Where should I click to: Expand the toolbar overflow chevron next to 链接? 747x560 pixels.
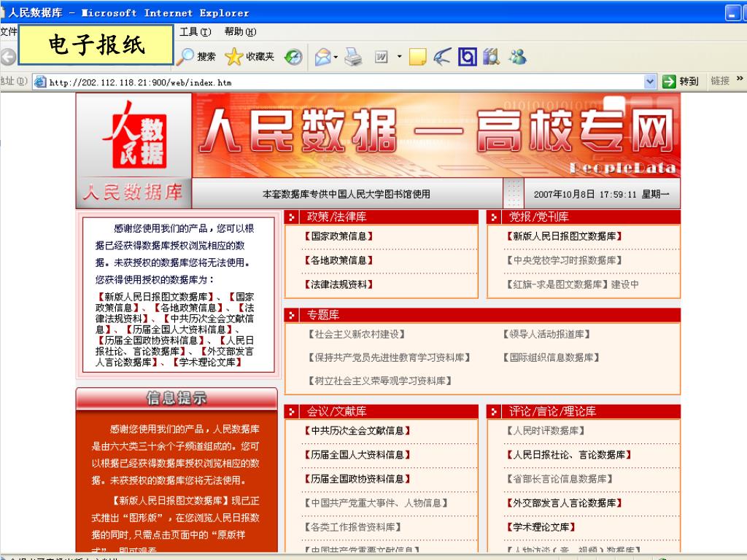tap(740, 79)
